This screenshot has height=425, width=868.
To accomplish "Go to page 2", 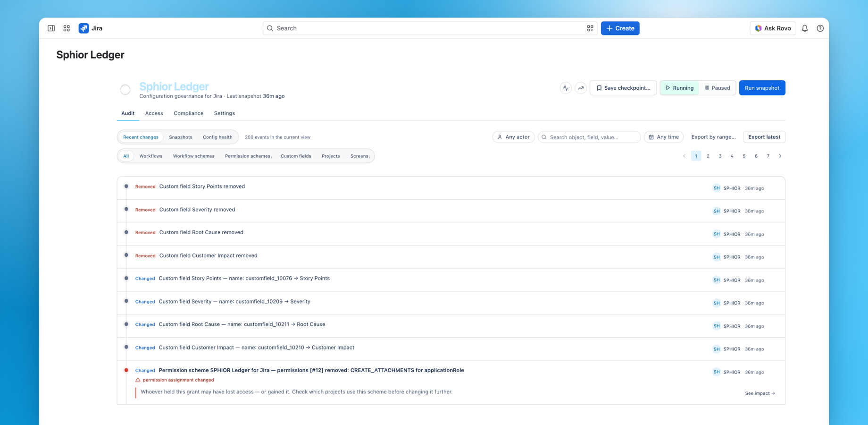I will [x=708, y=156].
